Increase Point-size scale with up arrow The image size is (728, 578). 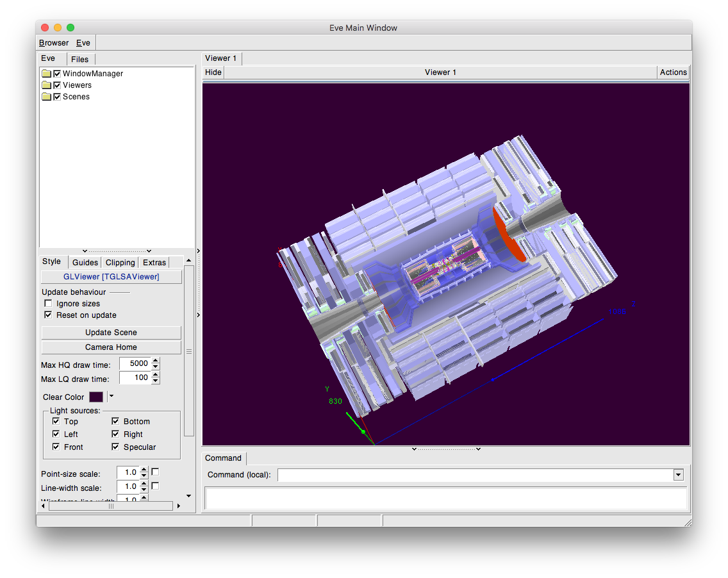[x=144, y=470]
